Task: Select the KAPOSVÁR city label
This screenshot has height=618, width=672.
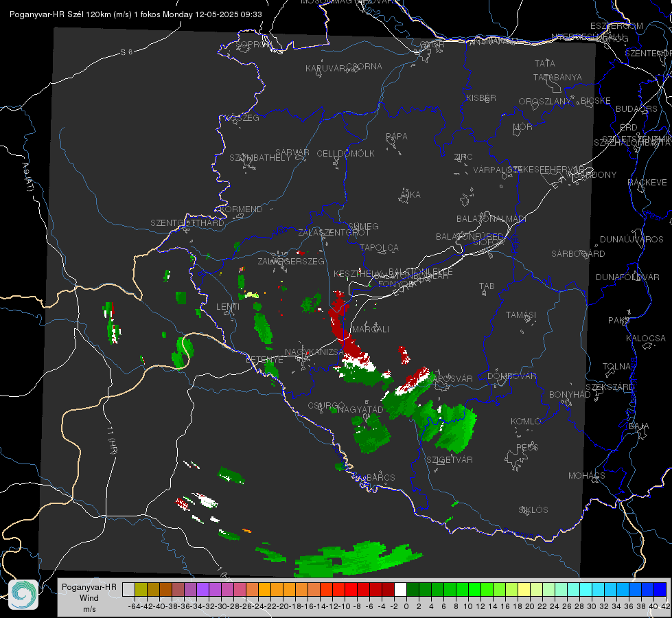Action: [x=450, y=378]
